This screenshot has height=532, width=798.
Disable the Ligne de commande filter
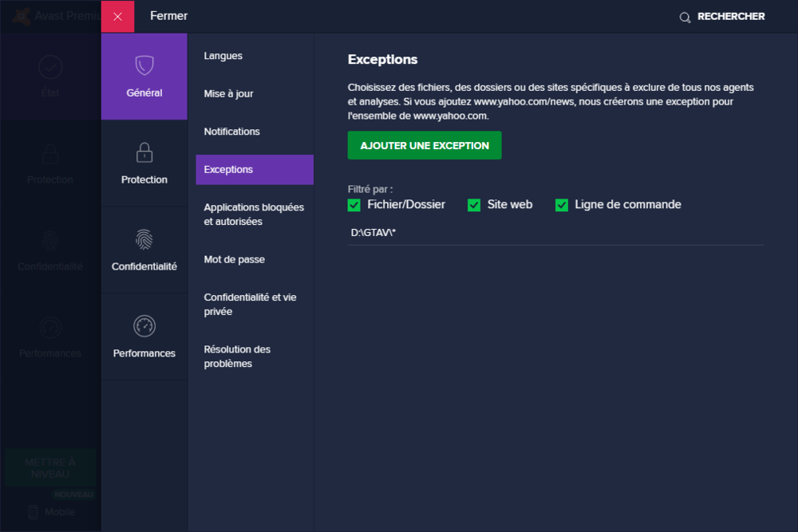[x=562, y=205]
